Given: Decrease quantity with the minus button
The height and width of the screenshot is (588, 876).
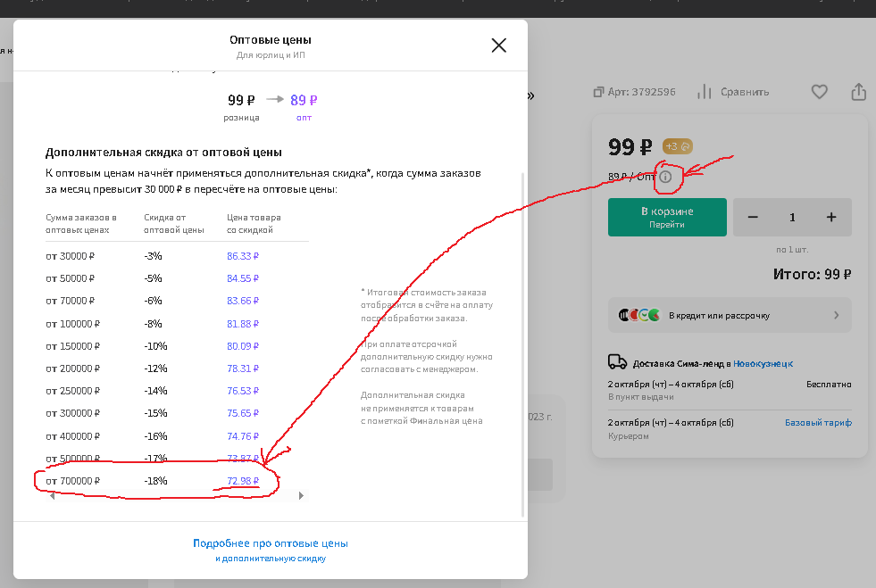Looking at the screenshot, I should coord(753,217).
